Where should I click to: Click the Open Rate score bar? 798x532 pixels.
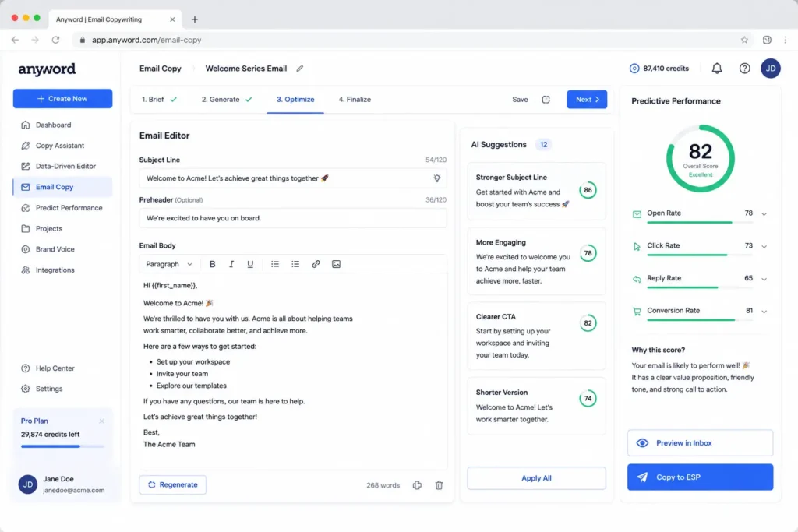pyautogui.click(x=700, y=222)
